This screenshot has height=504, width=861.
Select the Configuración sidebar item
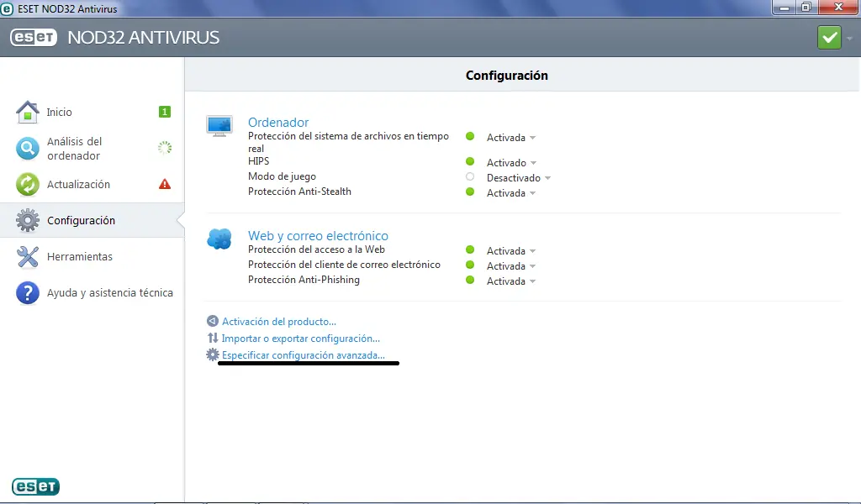(x=92, y=220)
